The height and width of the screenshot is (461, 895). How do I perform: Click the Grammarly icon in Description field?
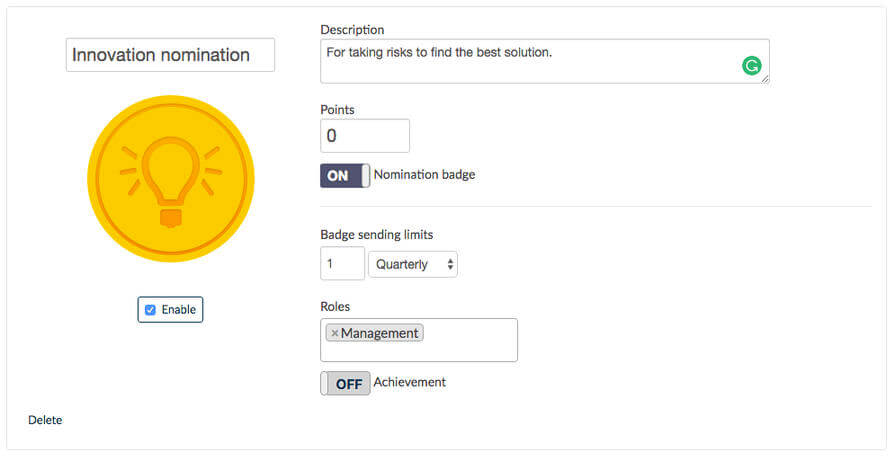752,66
